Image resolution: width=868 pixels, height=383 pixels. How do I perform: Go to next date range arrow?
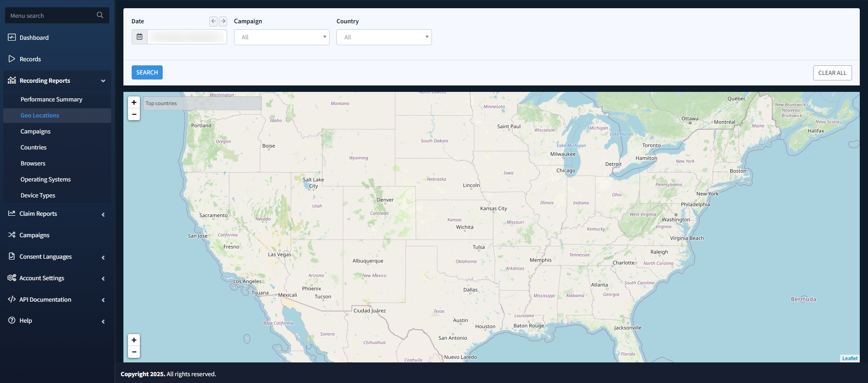click(x=223, y=21)
